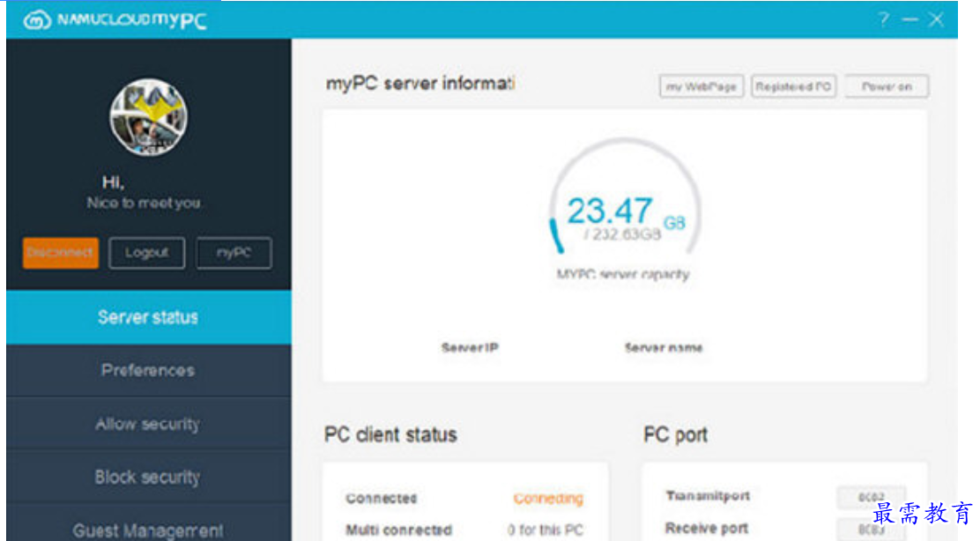Close the myPC window

[936, 19]
